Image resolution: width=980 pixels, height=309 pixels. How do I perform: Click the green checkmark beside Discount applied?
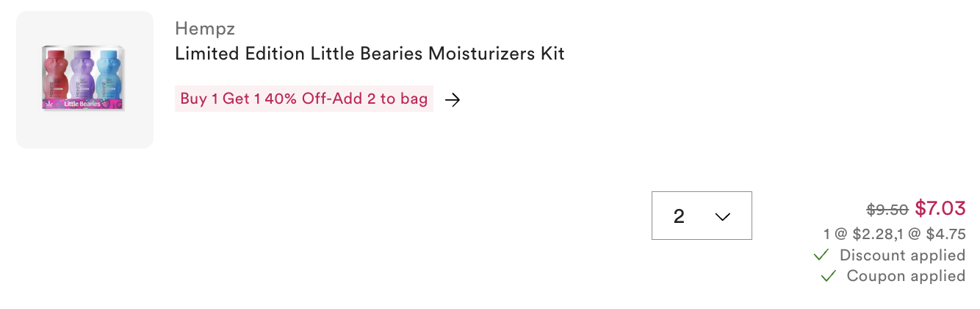click(x=822, y=255)
